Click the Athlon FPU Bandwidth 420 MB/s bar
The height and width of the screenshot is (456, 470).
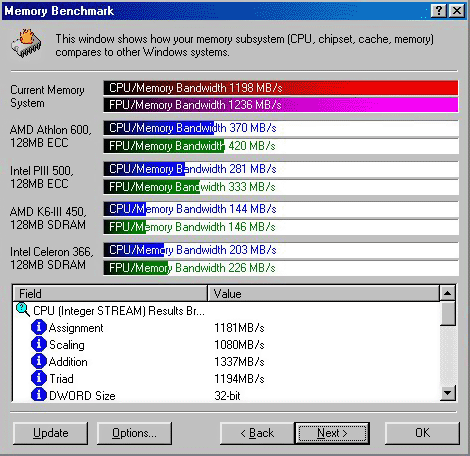click(281, 146)
